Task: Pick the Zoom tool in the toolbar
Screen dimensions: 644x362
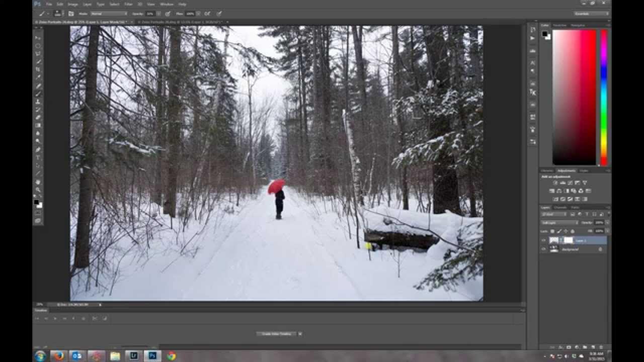Action: (x=38, y=190)
